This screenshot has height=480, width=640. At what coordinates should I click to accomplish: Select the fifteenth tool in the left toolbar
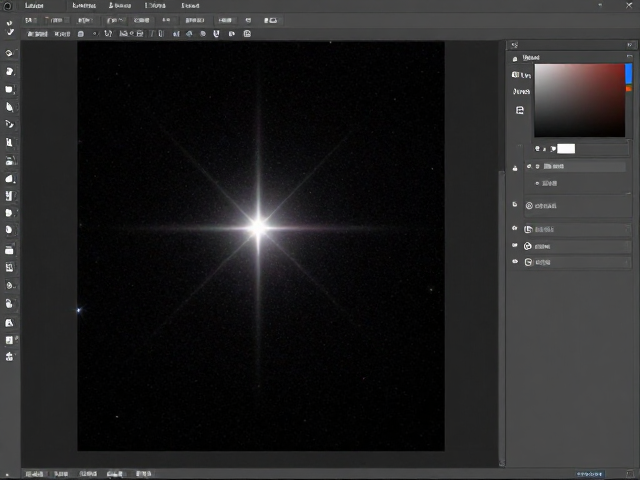coord(9,304)
